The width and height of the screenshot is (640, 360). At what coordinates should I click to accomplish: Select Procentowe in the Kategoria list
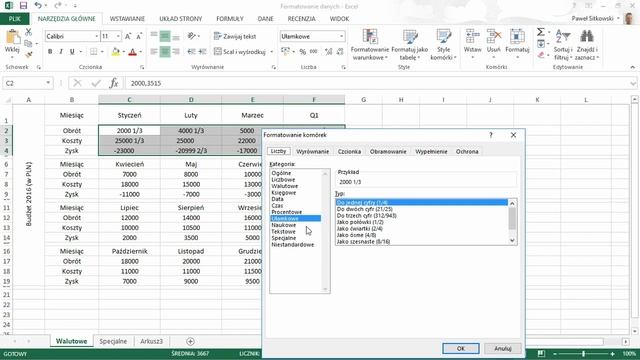tap(287, 212)
